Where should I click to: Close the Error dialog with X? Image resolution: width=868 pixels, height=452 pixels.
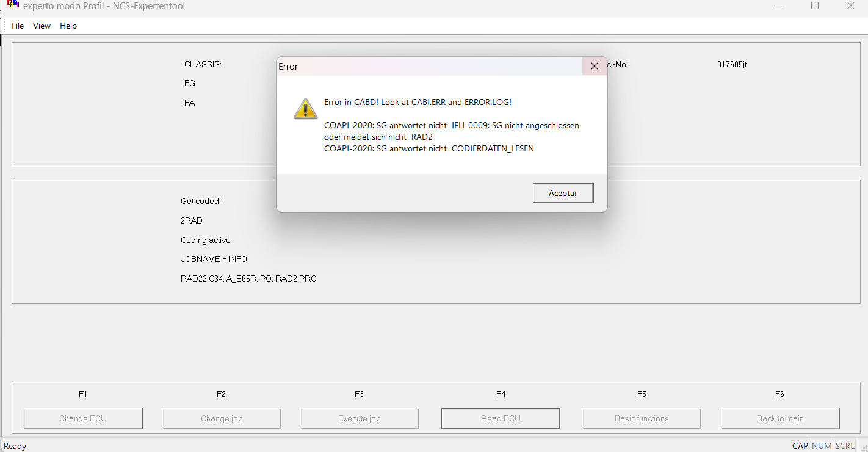pyautogui.click(x=595, y=66)
